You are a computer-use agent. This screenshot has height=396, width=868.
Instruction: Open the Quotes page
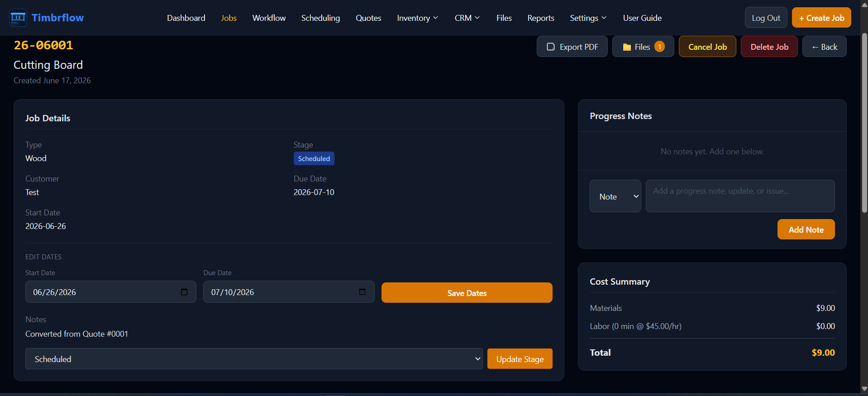[368, 18]
